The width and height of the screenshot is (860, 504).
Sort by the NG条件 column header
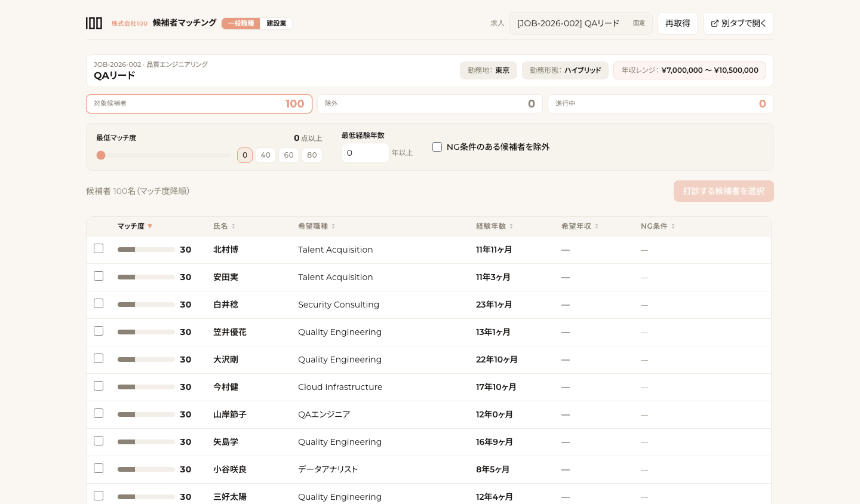pyautogui.click(x=658, y=226)
